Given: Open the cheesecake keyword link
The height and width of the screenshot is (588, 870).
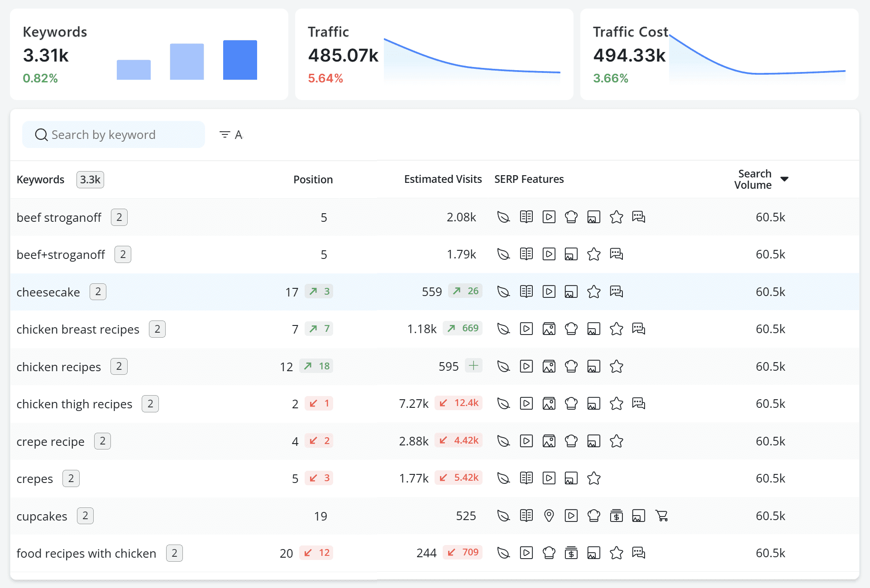Looking at the screenshot, I should 48,292.
